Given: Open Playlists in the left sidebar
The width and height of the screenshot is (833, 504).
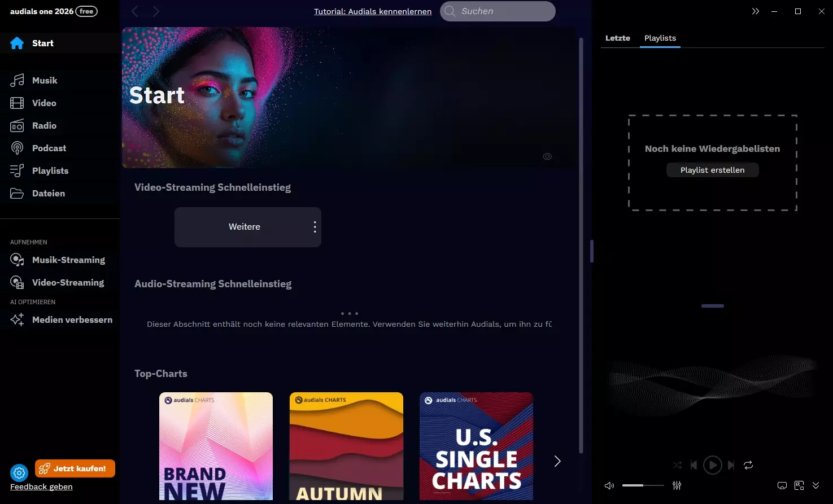Looking at the screenshot, I should [59, 170].
